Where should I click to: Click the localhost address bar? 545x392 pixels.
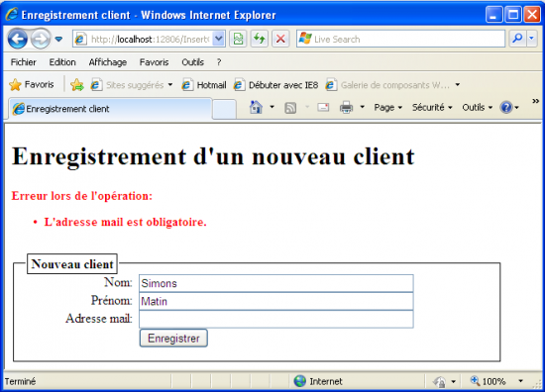pyautogui.click(x=149, y=39)
